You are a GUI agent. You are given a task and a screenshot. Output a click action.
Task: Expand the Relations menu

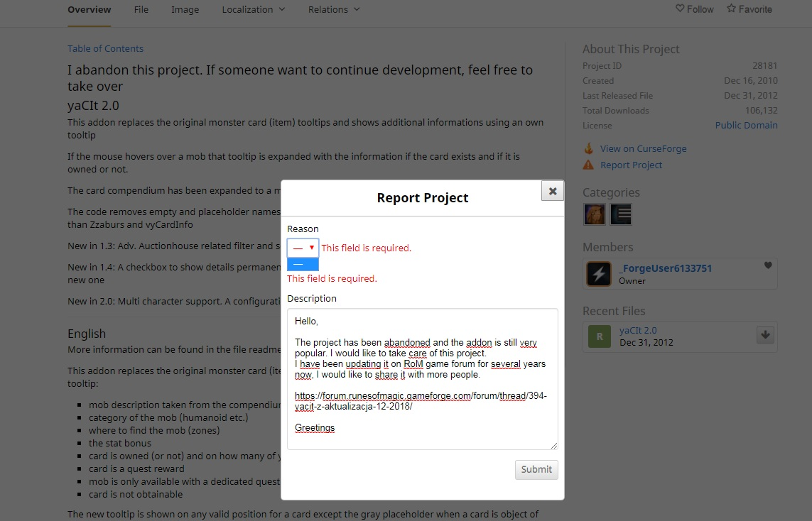[334, 9]
